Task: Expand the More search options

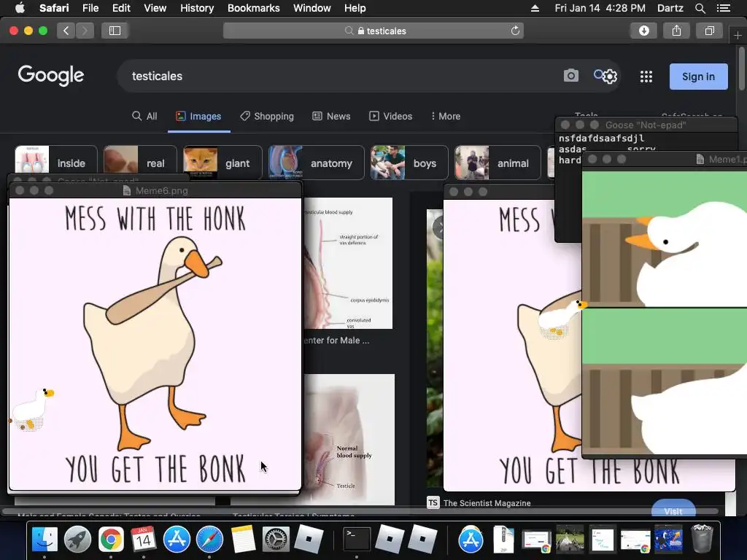Action: (446, 116)
